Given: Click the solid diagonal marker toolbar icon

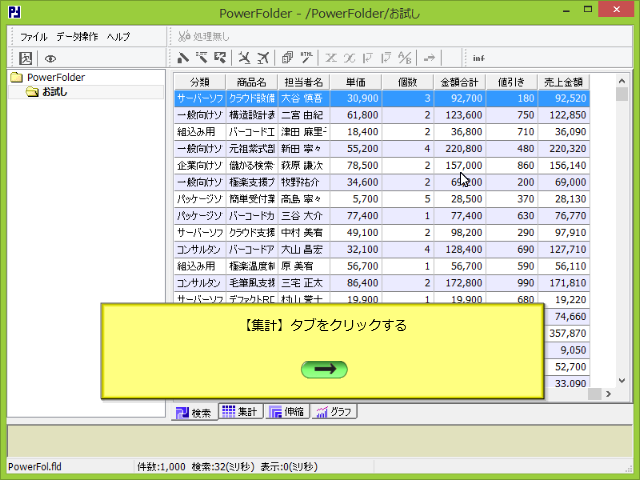Looking at the screenshot, I should (183, 58).
